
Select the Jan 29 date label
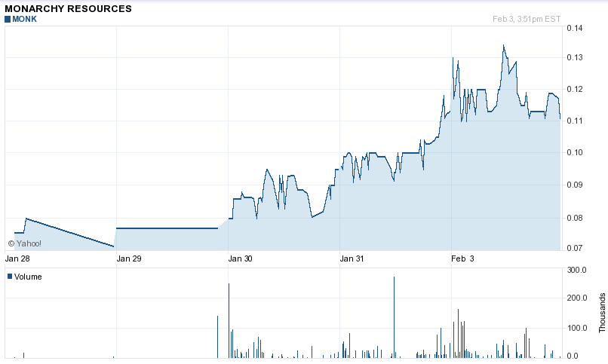(129, 258)
